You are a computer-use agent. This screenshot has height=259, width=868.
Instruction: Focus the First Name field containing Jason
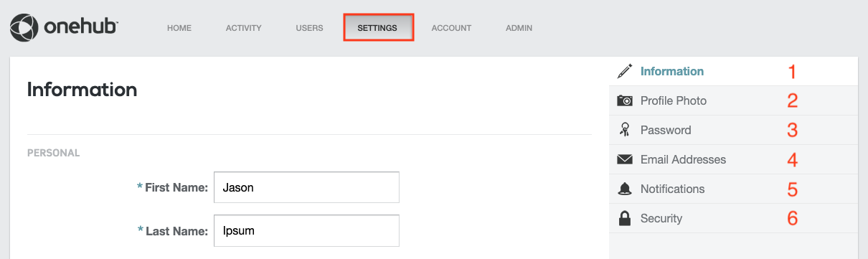tap(306, 188)
